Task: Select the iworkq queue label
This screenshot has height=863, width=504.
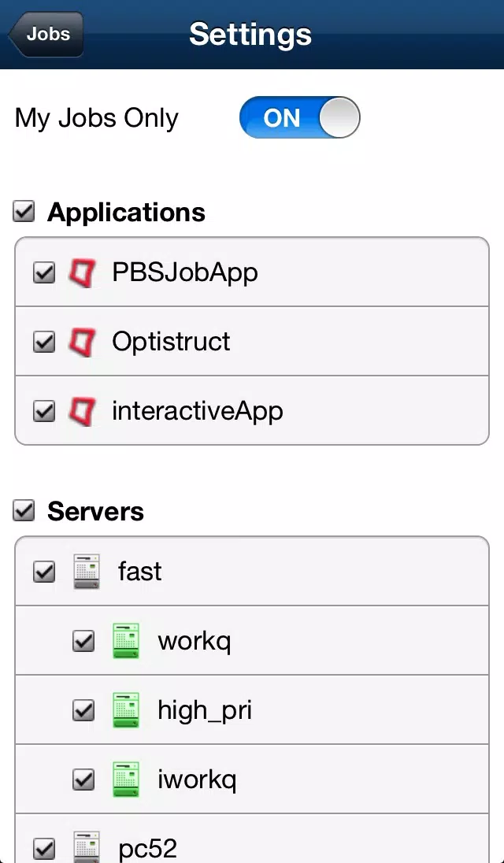Action: pos(197,780)
